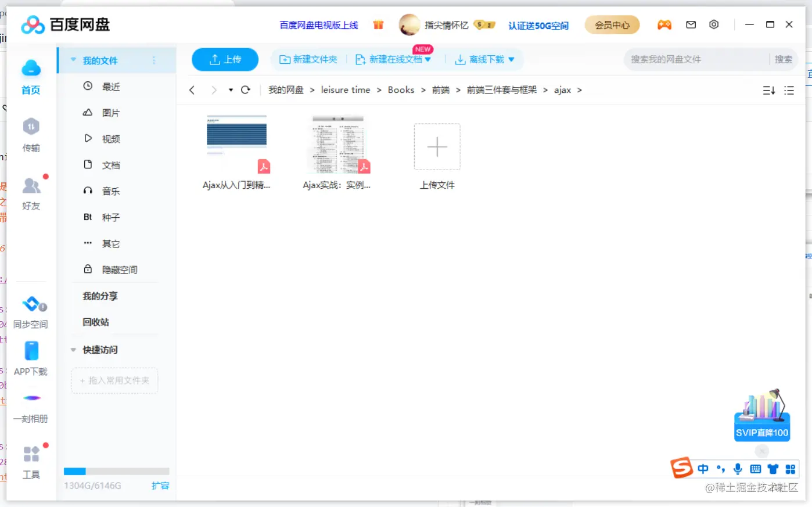812x507 pixels.
Task: Click the storage usage progress bar
Action: [116, 472]
